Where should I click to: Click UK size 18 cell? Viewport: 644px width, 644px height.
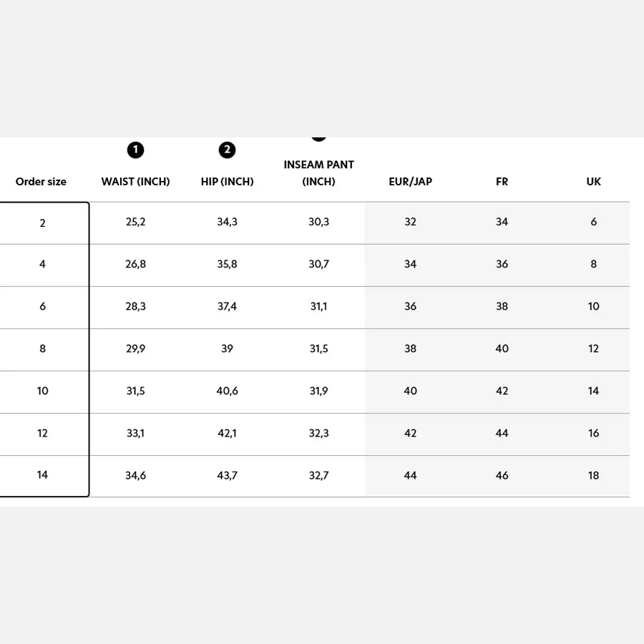(593, 476)
